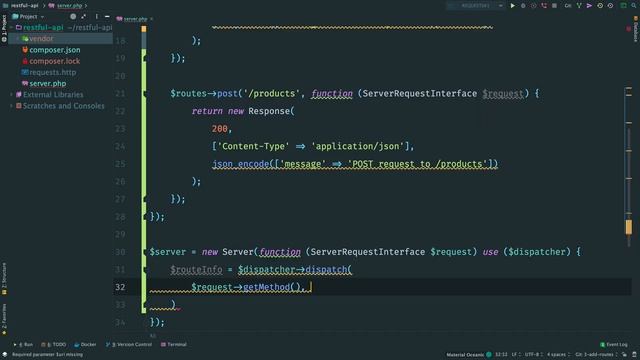Toggle fold marker at line 30 Server function

[x=144, y=252]
